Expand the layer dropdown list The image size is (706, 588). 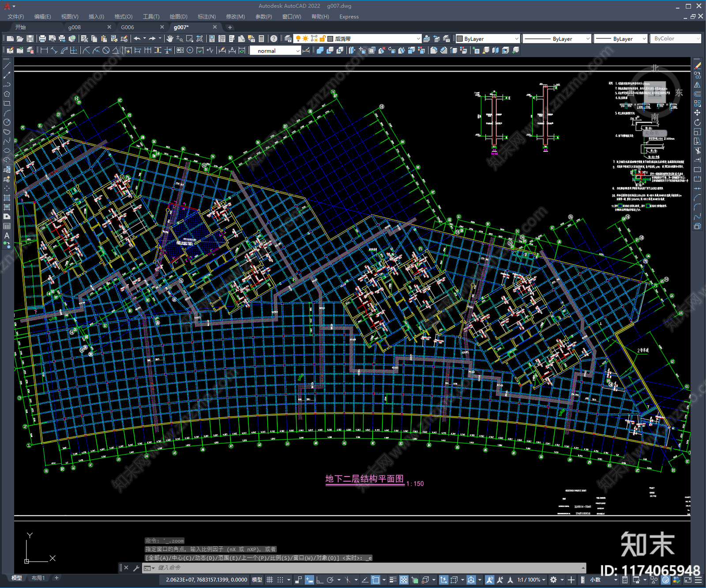(x=418, y=39)
